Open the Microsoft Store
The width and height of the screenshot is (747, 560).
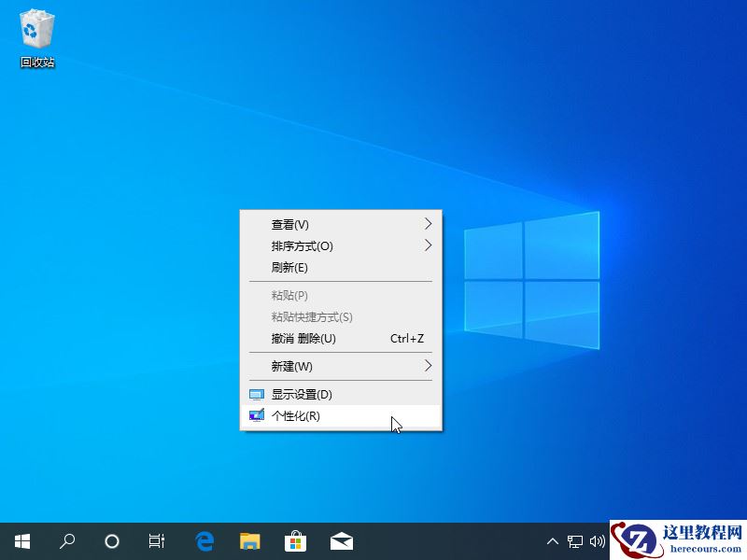(x=295, y=541)
